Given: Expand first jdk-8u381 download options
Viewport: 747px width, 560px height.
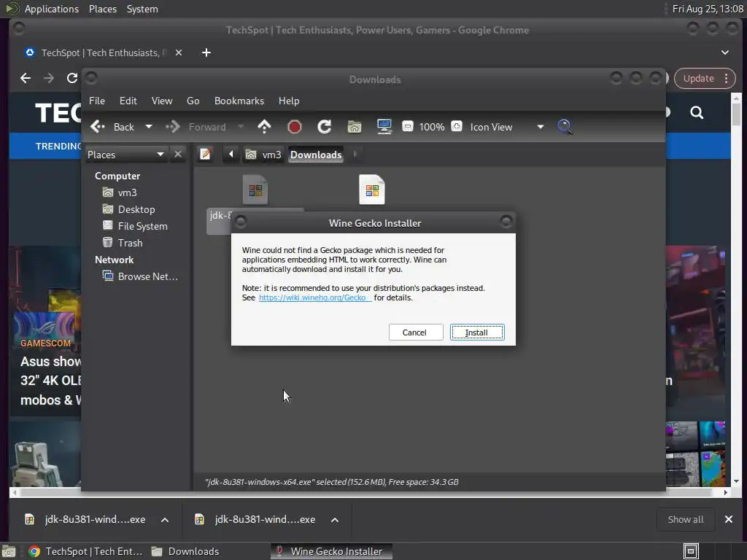Looking at the screenshot, I should click(x=165, y=520).
